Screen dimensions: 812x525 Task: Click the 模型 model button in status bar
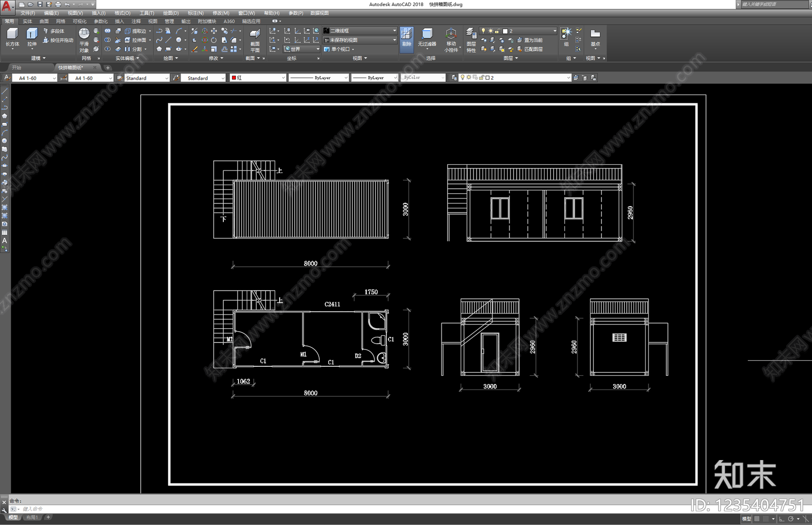point(747,519)
